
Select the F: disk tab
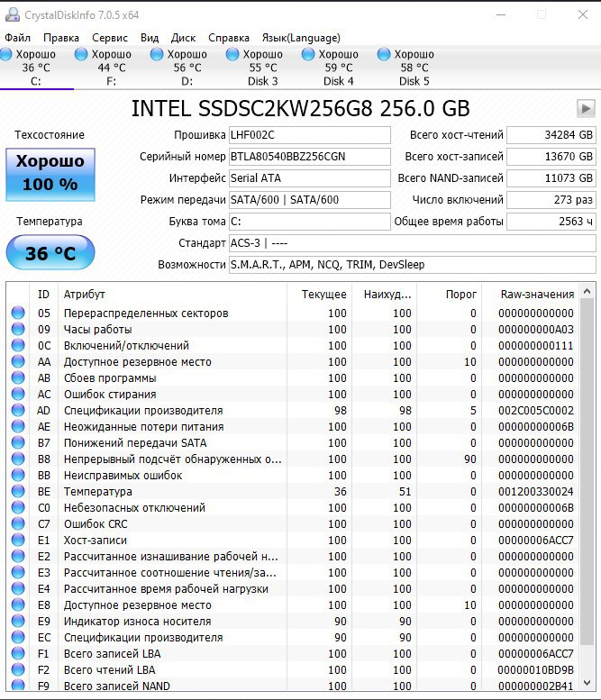pyautogui.click(x=111, y=68)
